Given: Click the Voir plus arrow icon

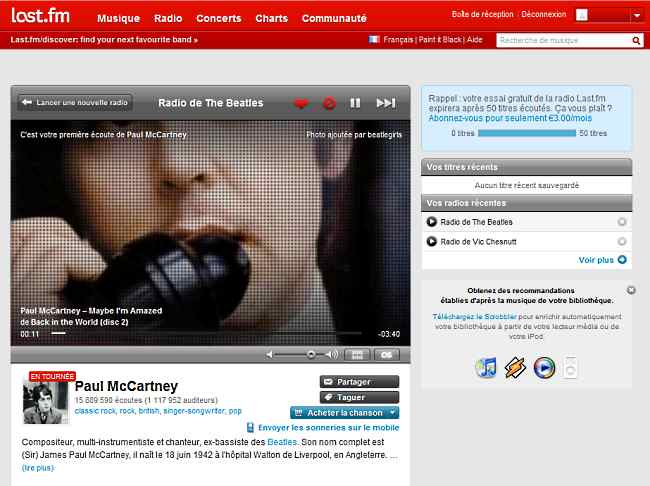Looking at the screenshot, I should (x=622, y=260).
